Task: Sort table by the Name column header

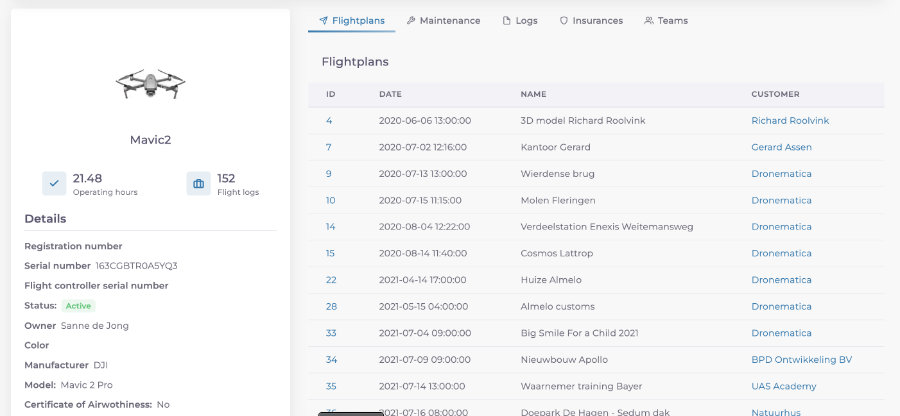Action: click(x=534, y=95)
